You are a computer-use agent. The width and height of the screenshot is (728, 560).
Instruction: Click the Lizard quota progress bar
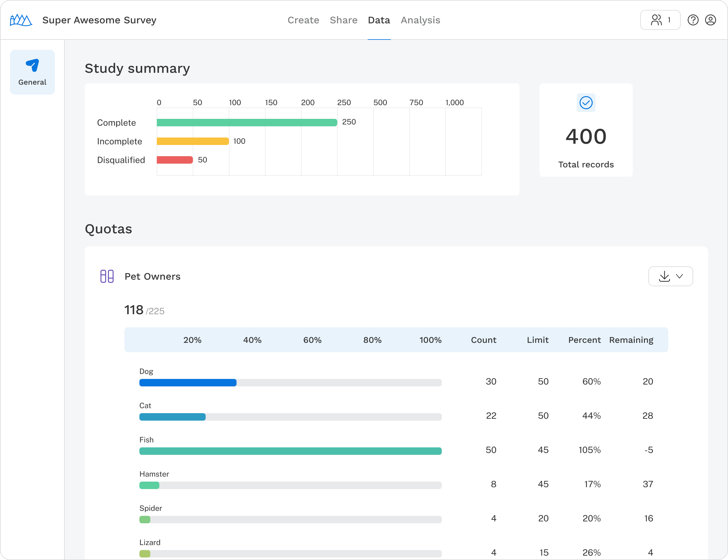[290, 554]
